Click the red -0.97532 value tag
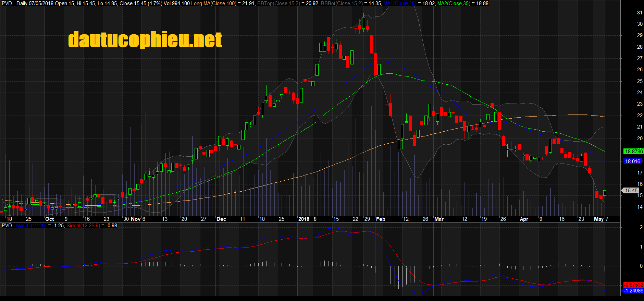The image size is (644, 301). click(633, 285)
